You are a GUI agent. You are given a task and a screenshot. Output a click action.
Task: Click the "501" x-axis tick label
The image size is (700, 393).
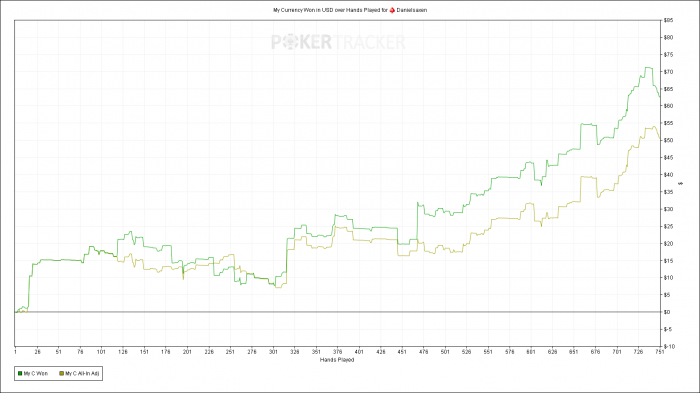[x=445, y=352]
